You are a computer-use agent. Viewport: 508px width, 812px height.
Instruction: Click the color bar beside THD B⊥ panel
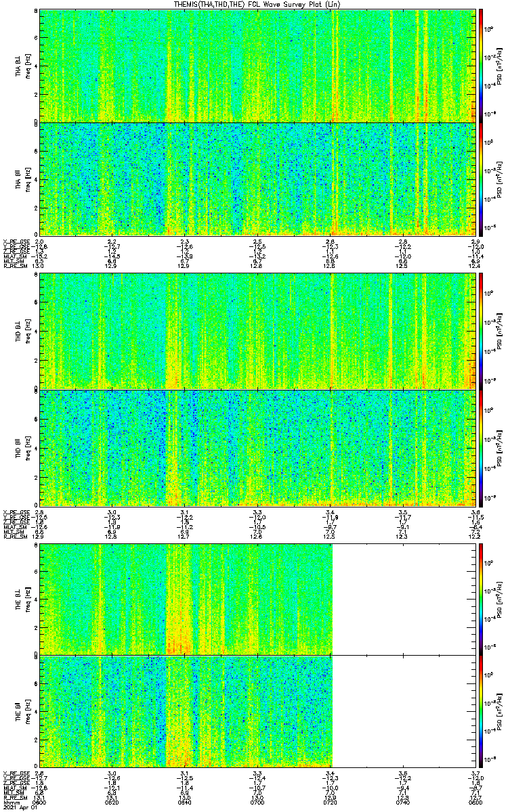point(481,331)
